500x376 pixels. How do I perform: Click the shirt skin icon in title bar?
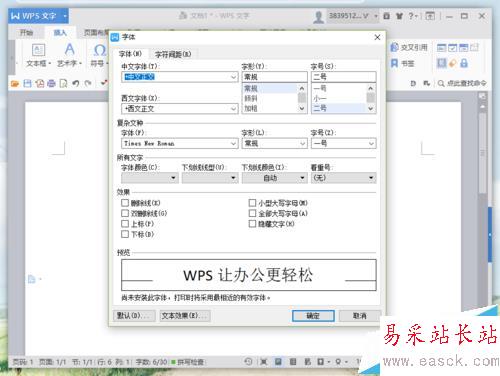point(400,16)
